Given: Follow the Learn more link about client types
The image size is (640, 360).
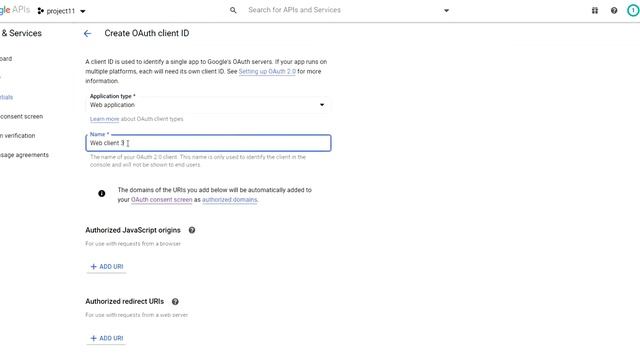Looking at the screenshot, I should (104, 119).
